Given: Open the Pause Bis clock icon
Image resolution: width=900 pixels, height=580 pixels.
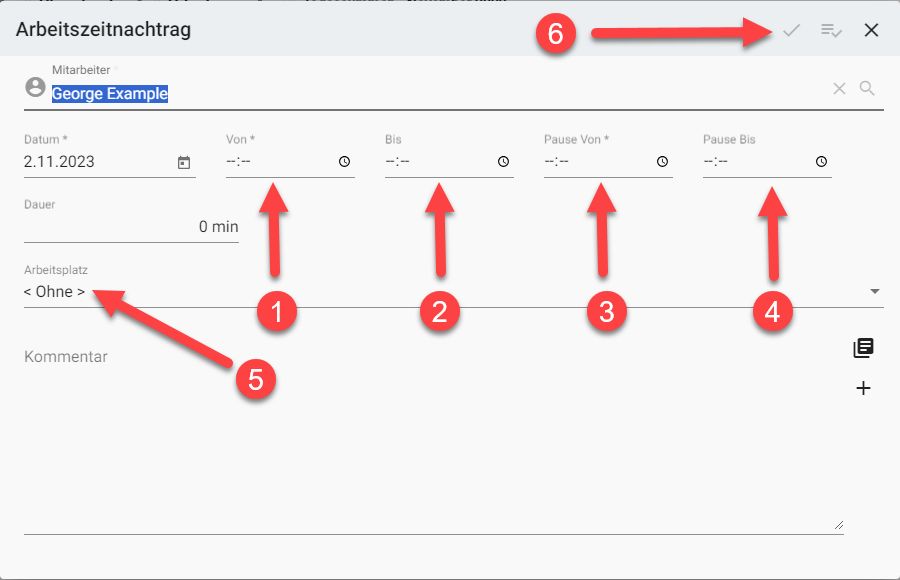Looking at the screenshot, I should pyautogui.click(x=821, y=162).
